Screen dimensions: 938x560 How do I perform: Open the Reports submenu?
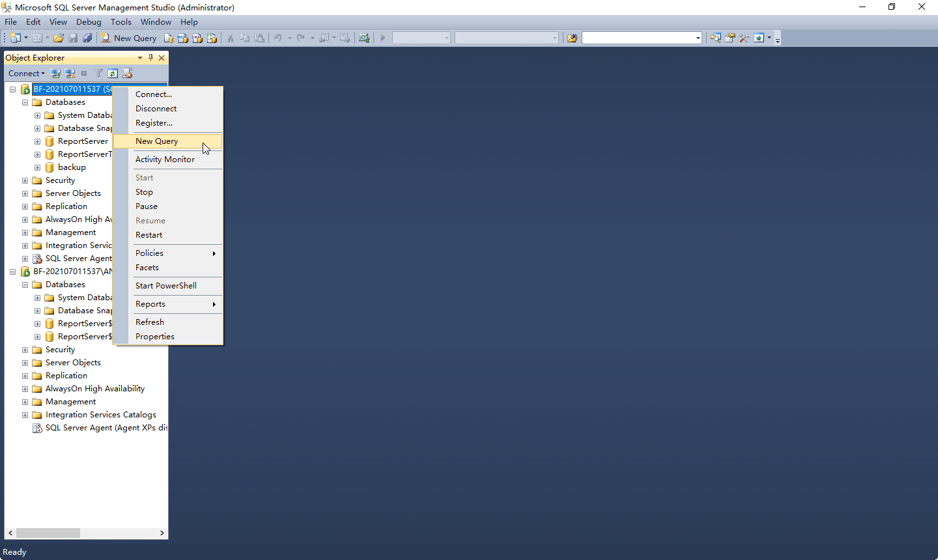pyautogui.click(x=168, y=304)
